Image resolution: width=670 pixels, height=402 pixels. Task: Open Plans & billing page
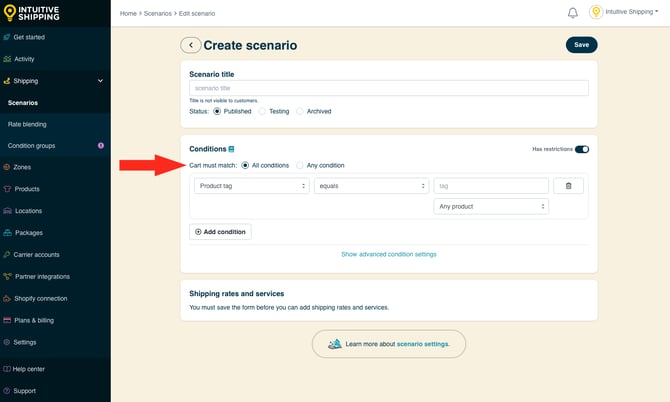[x=34, y=320]
